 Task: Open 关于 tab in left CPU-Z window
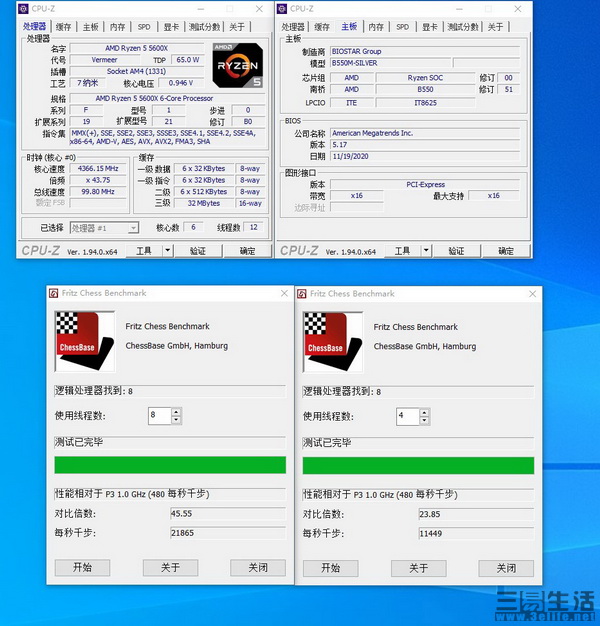click(x=237, y=27)
